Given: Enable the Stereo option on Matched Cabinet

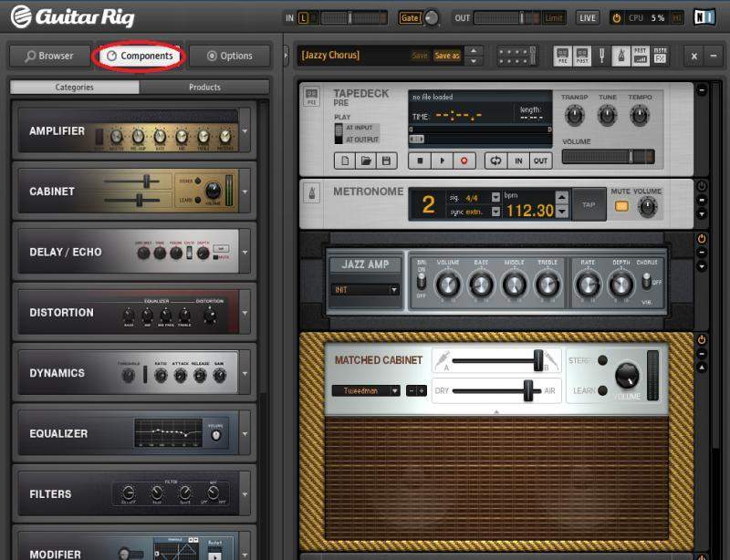Looking at the screenshot, I should click(x=602, y=360).
